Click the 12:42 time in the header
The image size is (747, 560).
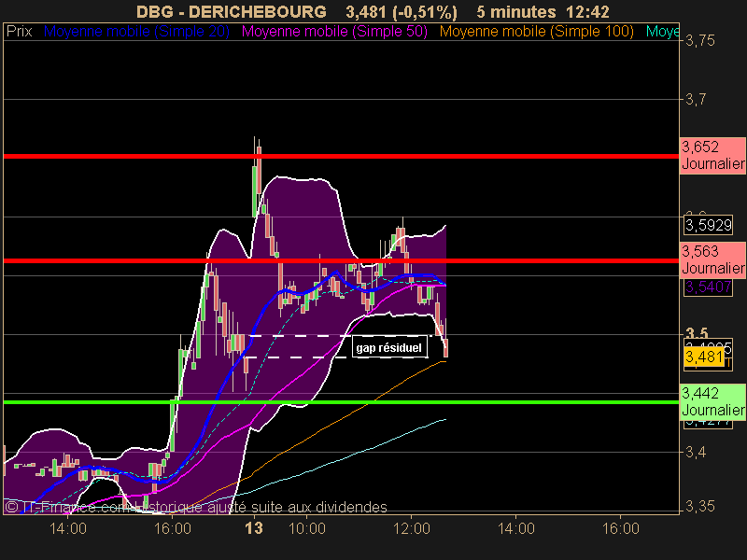(x=588, y=11)
